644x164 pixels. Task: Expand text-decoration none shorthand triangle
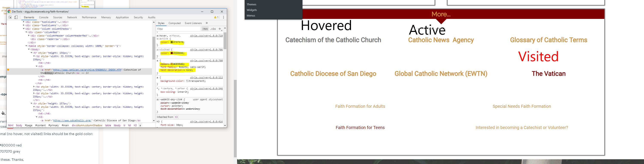(184, 70)
